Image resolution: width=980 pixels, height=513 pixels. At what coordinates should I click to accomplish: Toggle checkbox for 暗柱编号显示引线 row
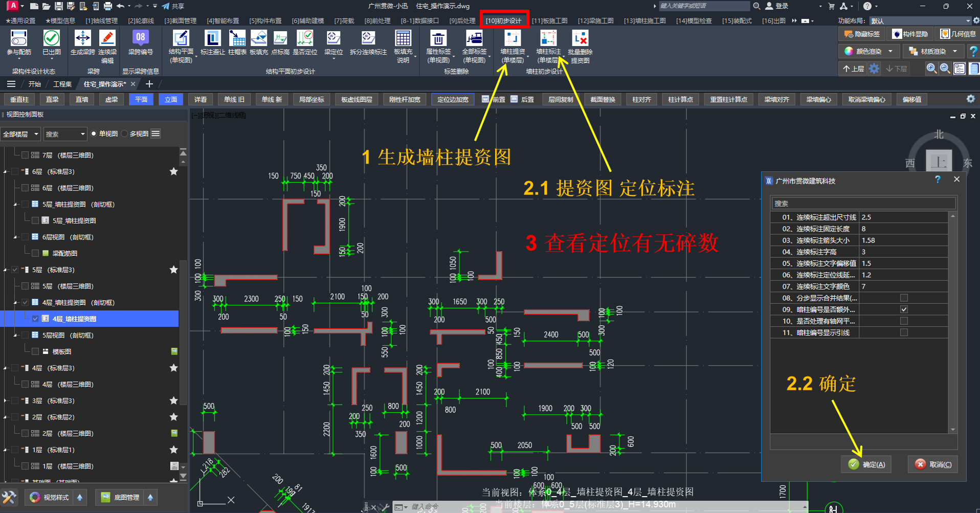click(x=904, y=332)
